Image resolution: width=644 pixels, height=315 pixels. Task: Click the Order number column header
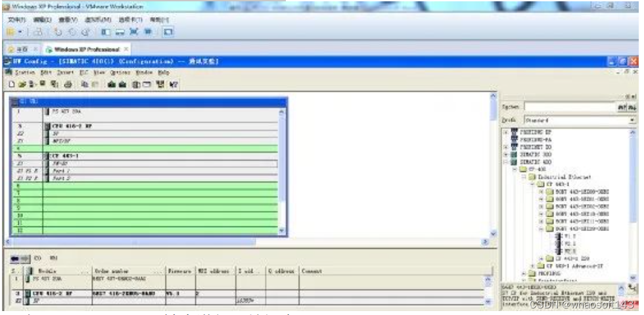pyautogui.click(x=129, y=271)
